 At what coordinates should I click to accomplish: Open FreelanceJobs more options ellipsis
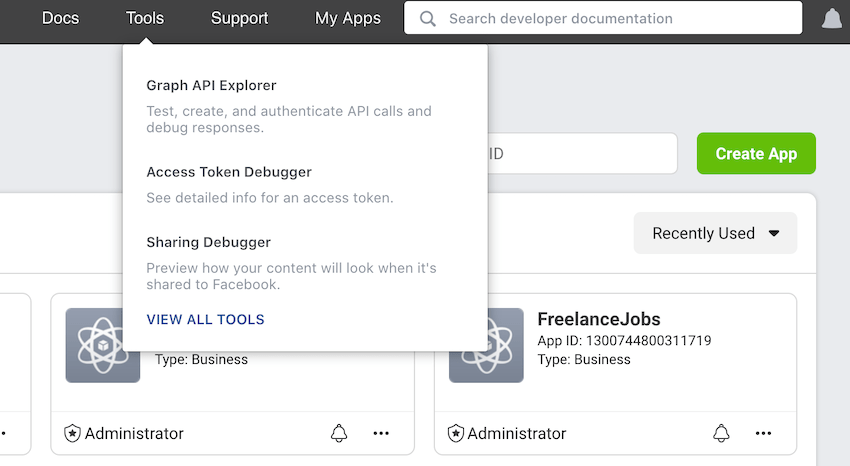763,433
